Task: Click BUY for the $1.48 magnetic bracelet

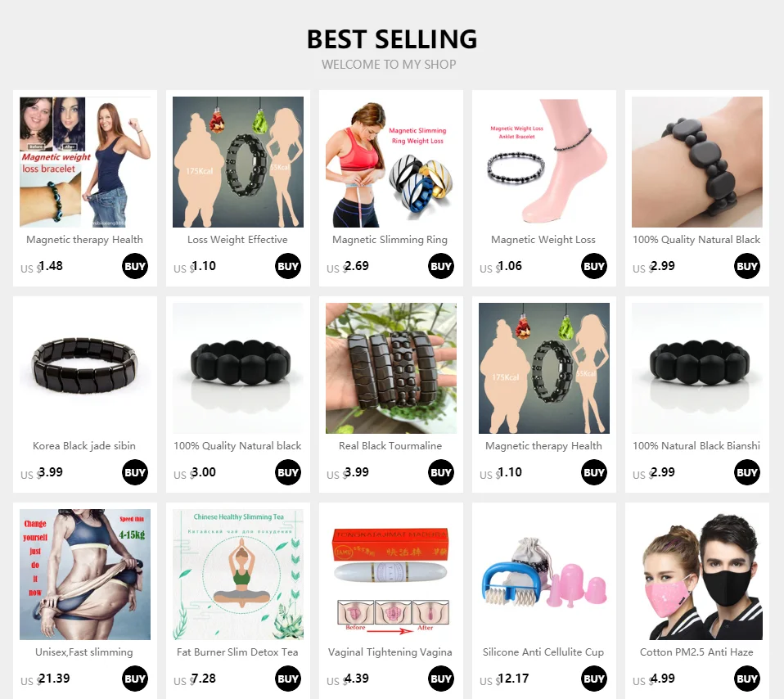Action: pyautogui.click(x=135, y=266)
